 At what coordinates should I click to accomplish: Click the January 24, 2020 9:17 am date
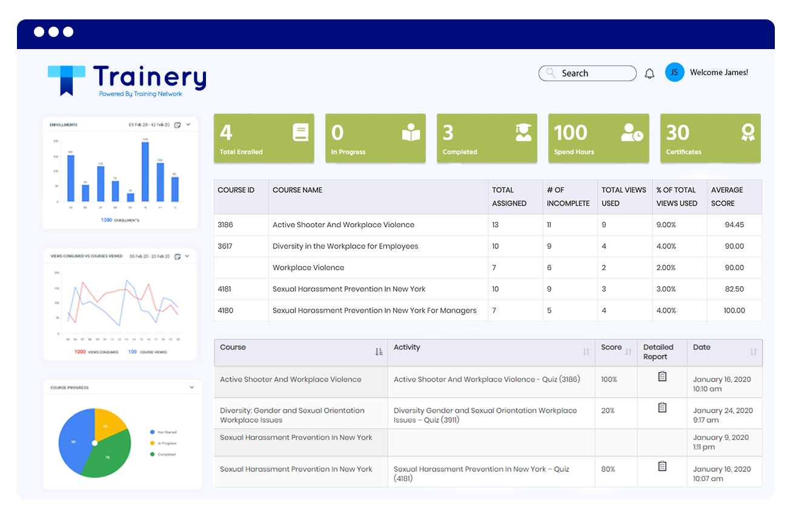pyautogui.click(x=723, y=415)
